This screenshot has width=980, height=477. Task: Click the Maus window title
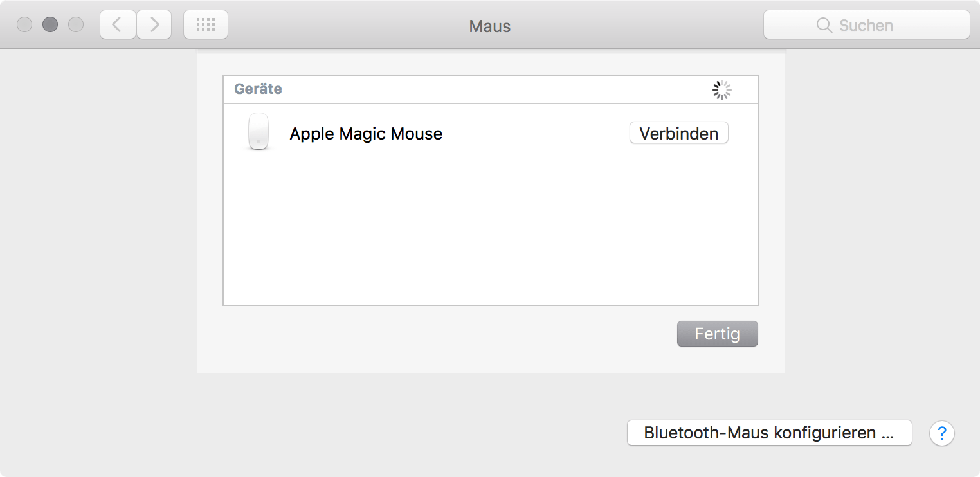coord(490,26)
